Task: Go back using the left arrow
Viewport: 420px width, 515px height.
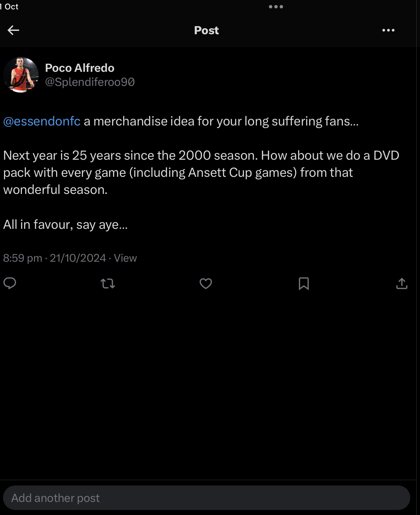Action: pyautogui.click(x=13, y=30)
